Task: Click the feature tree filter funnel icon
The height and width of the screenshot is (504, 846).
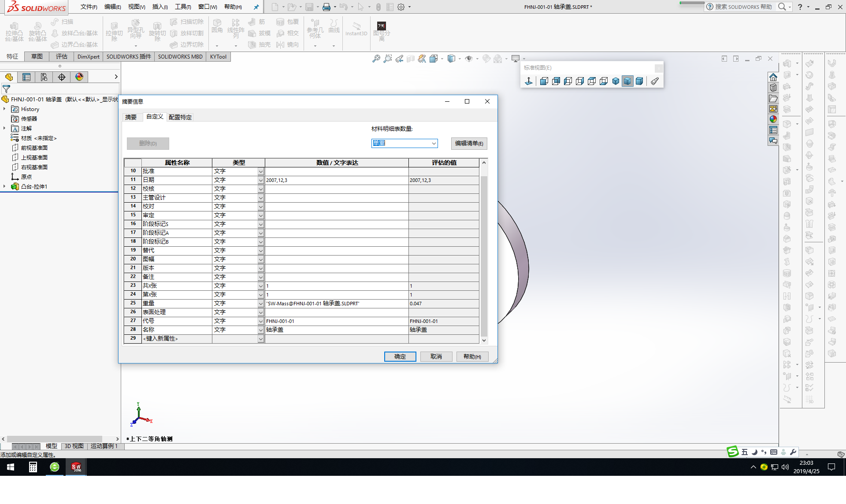Action: [x=6, y=89]
